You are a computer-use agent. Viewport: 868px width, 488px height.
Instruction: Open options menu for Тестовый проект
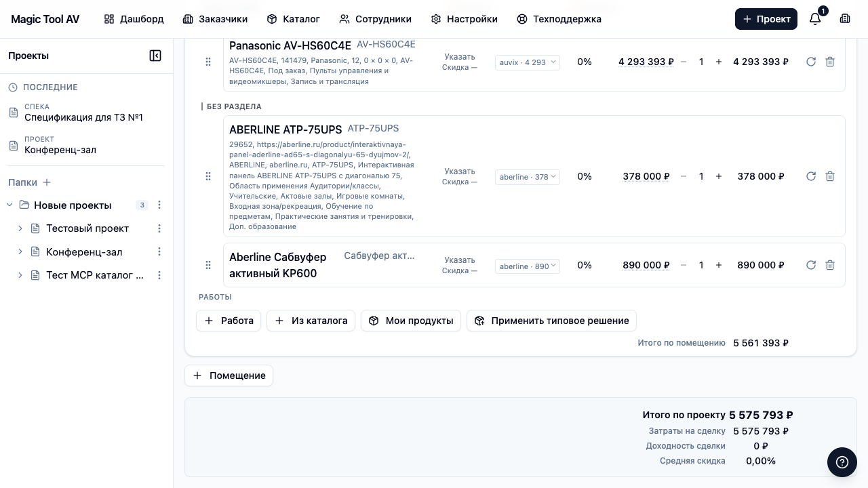tap(159, 228)
